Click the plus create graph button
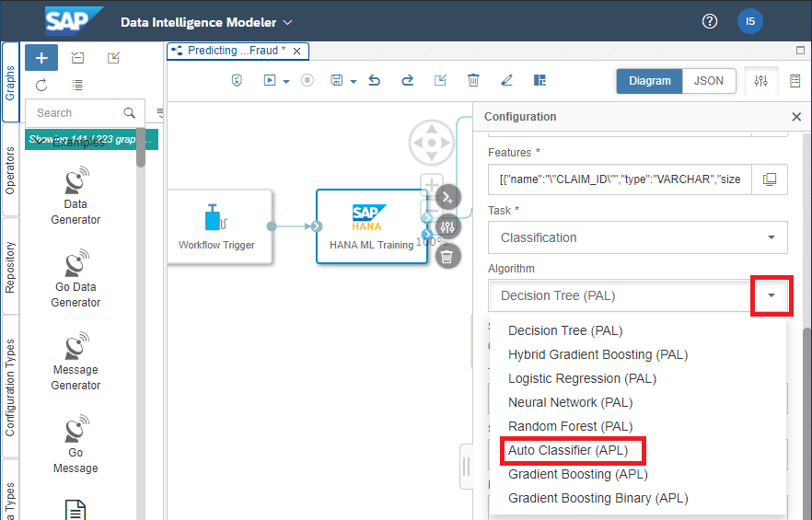812x520 pixels. tap(41, 58)
